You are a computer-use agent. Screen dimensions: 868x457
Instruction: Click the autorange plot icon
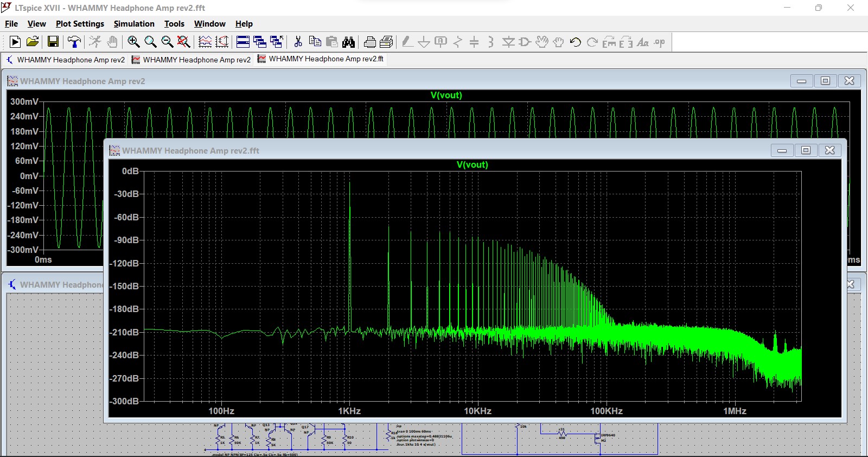click(x=205, y=42)
